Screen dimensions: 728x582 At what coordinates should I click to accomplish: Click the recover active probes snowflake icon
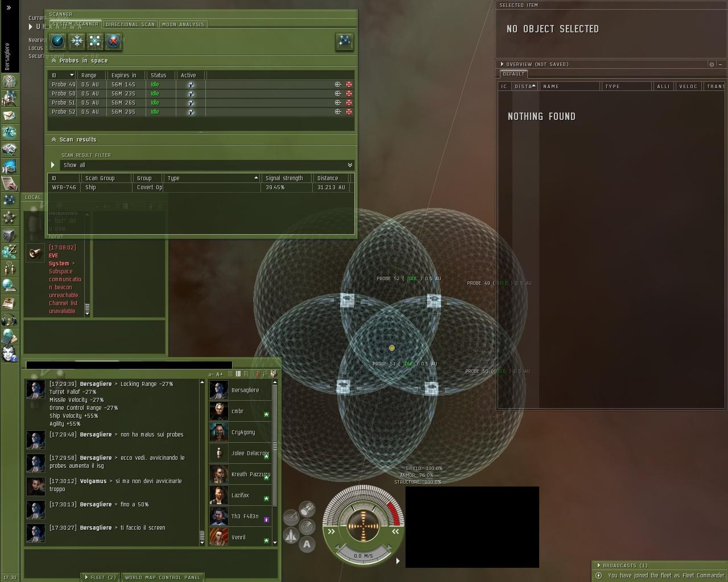coord(76,40)
